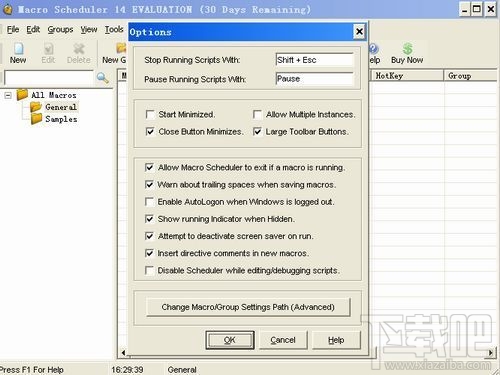Click the right arrow of horizontal scrollbar

click(490, 353)
